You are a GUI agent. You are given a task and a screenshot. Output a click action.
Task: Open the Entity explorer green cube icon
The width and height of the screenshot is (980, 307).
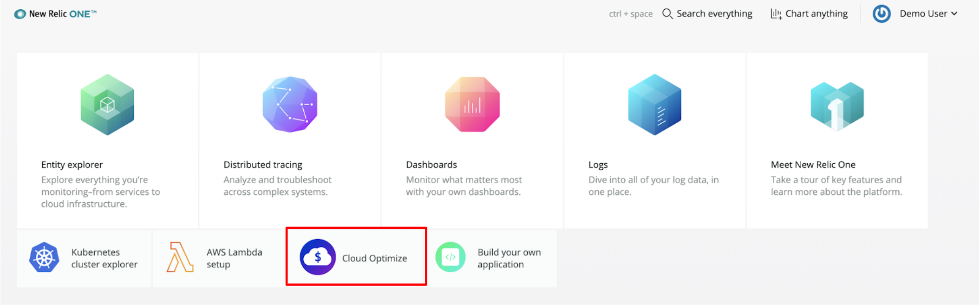(107, 105)
